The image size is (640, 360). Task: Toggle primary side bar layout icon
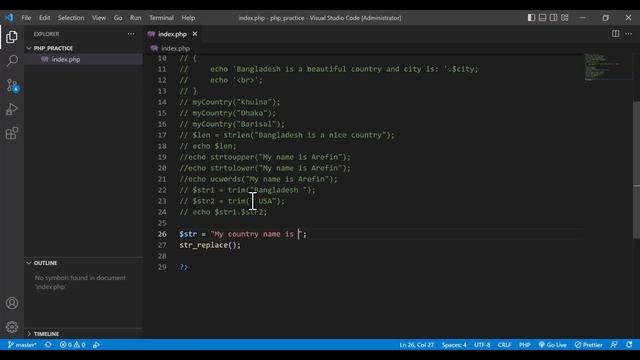[531, 18]
